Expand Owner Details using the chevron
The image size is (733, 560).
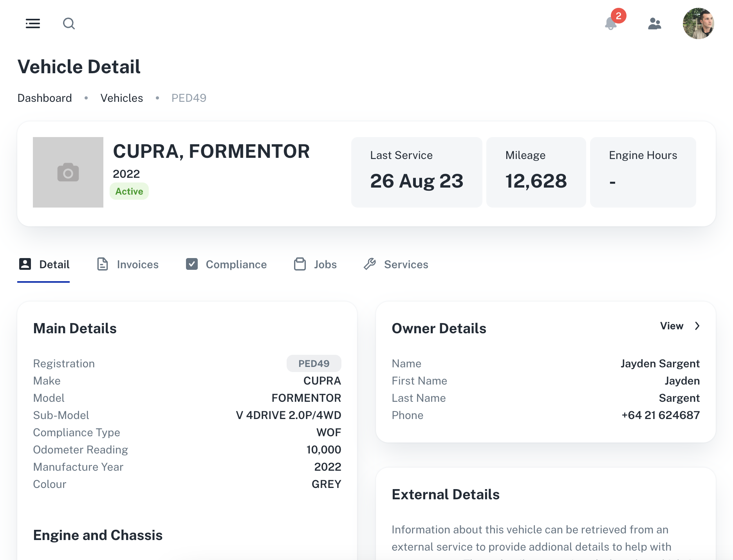point(697,325)
